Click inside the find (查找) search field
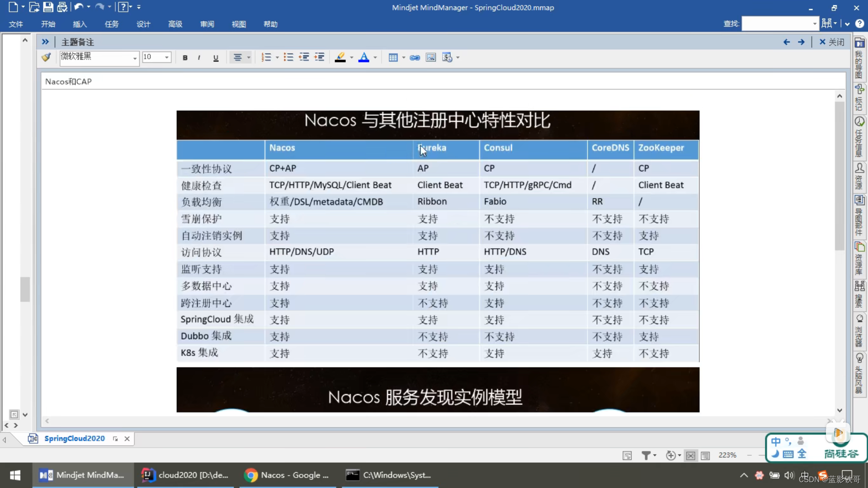Image resolution: width=868 pixels, height=488 pixels. tap(777, 24)
